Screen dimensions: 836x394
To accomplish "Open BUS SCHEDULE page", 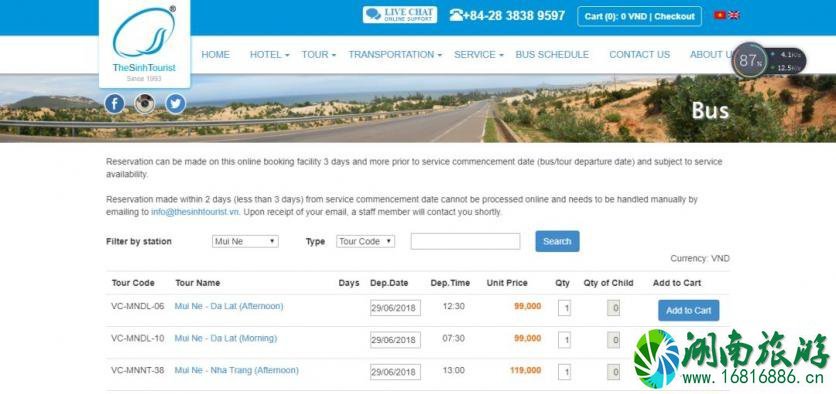I will click(x=552, y=54).
